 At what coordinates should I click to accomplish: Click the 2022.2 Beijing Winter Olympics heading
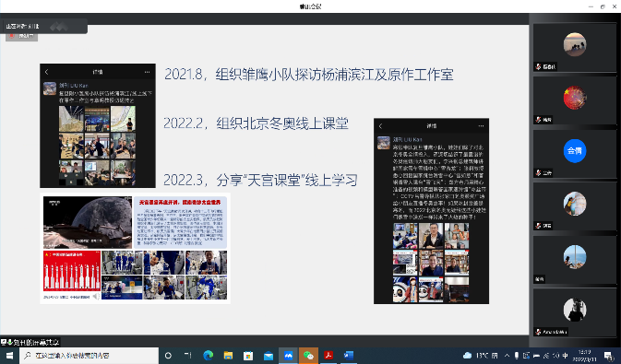(257, 123)
